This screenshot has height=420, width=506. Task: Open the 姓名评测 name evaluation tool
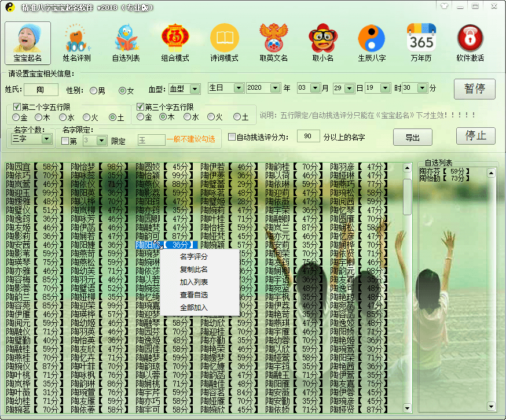click(x=76, y=42)
